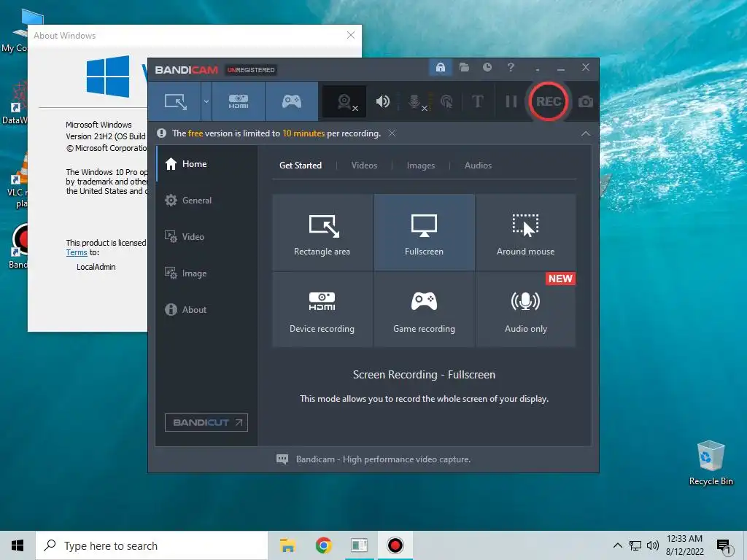
Task: Open the clock showing 12:33 AM
Action: click(x=684, y=545)
